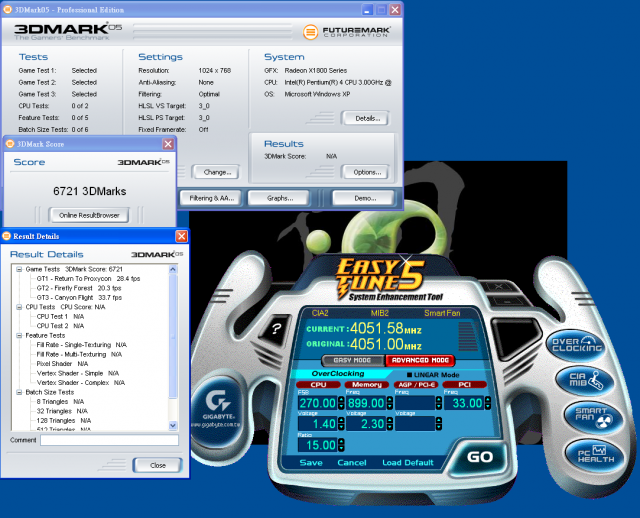Select GT2 - Firefly Forest row
640x518 pixels.
[79, 288]
